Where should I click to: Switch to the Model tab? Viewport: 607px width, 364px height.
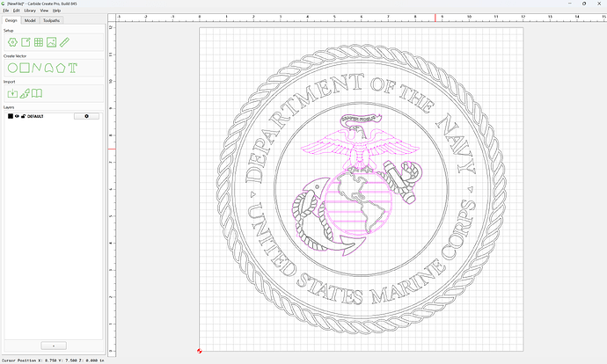[x=30, y=20]
